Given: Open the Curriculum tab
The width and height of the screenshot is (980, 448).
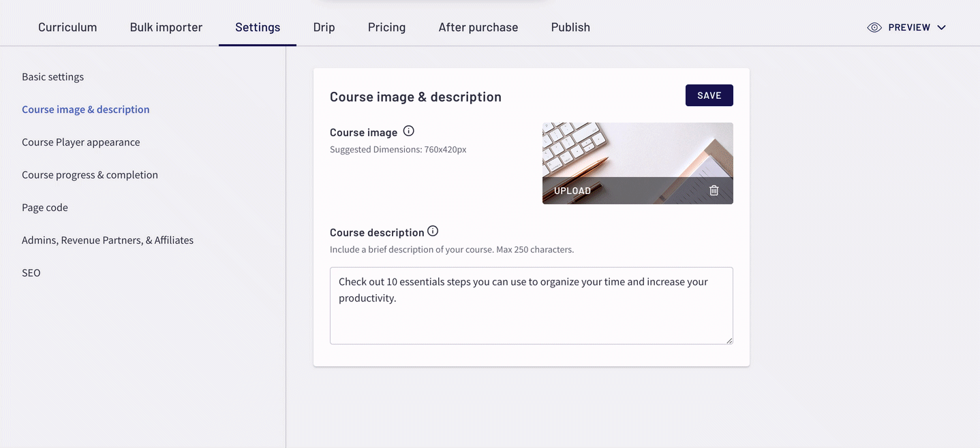Looking at the screenshot, I should (67, 27).
